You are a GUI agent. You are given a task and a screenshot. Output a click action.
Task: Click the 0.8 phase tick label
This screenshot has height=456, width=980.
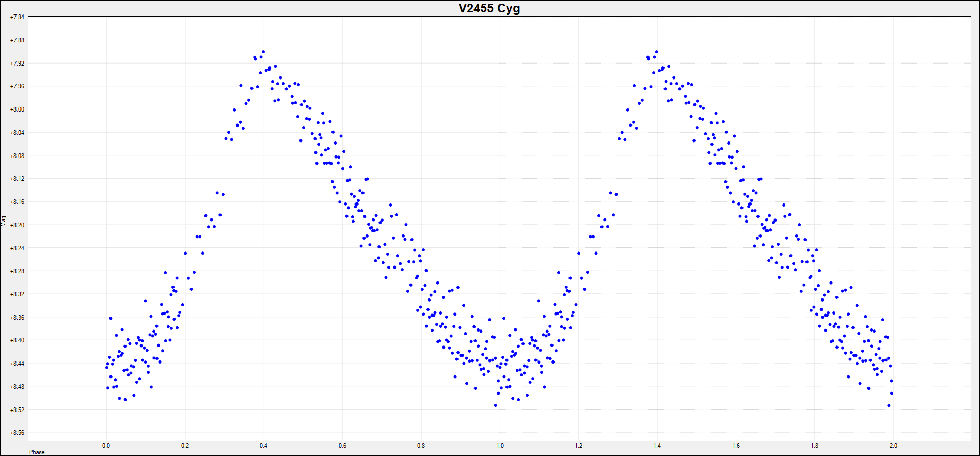coord(421,446)
